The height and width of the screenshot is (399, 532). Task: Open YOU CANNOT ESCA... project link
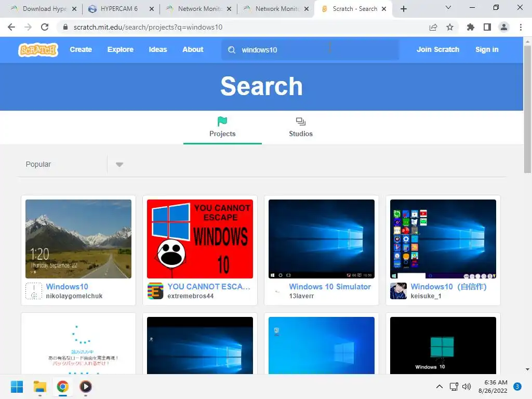point(209,287)
